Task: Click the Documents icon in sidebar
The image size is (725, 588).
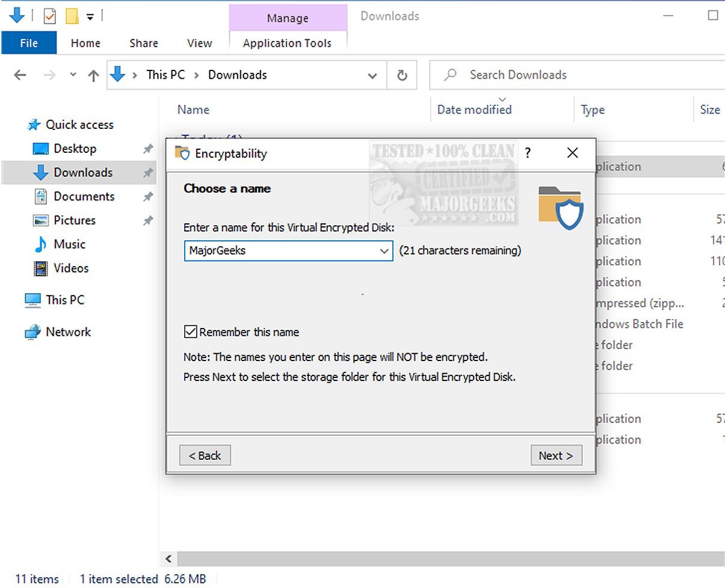Action: click(x=40, y=196)
